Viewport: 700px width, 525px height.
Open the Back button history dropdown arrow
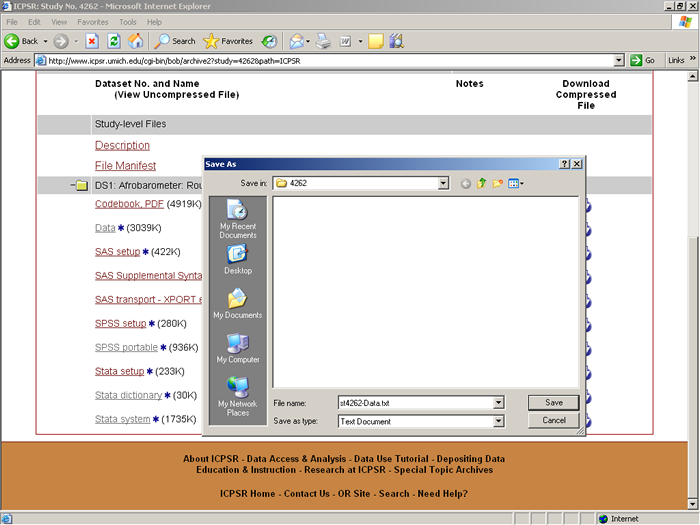tap(46, 42)
